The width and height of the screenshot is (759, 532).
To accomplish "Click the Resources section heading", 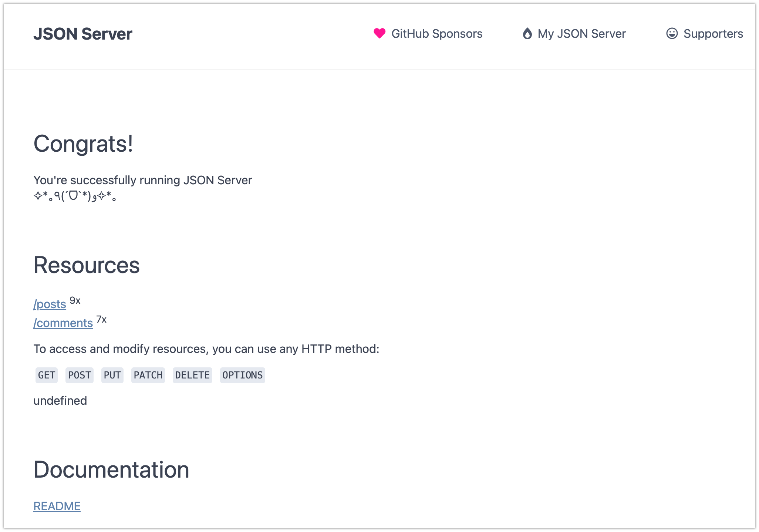I will tap(87, 265).
